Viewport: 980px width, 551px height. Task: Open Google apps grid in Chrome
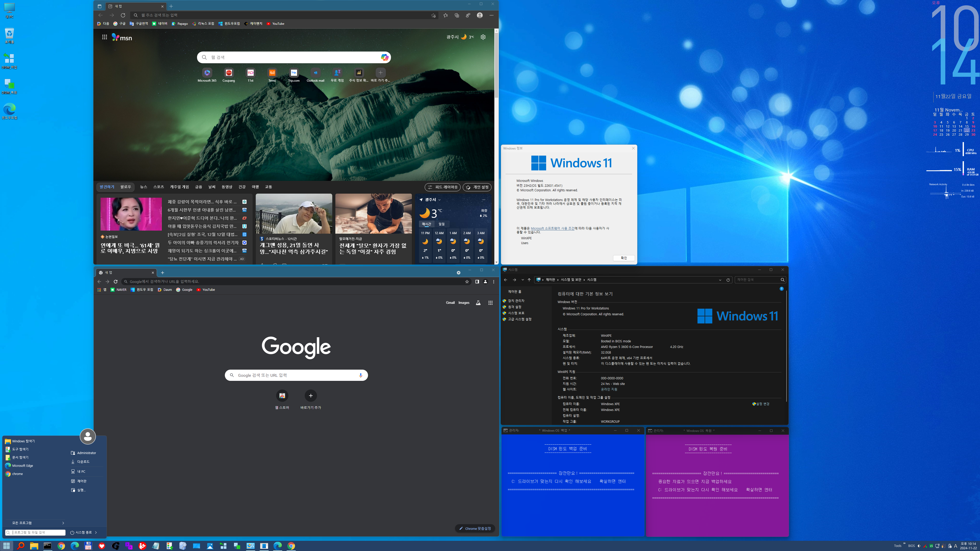click(x=490, y=303)
